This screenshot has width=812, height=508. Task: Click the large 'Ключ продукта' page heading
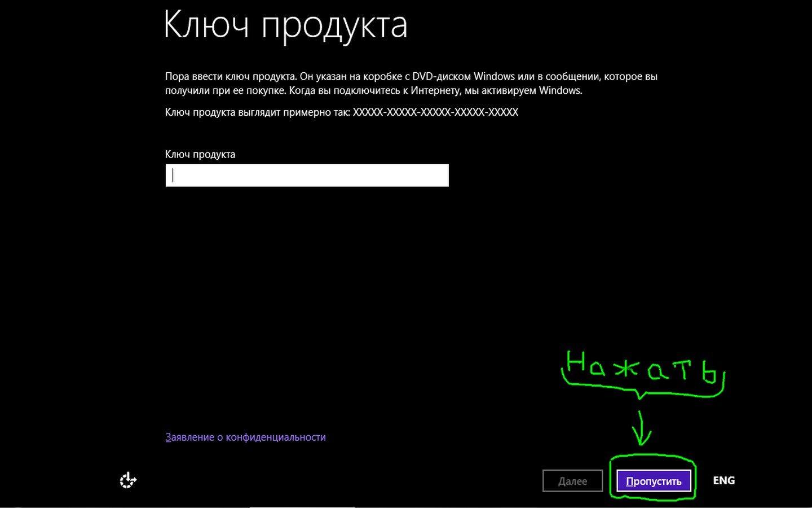[285, 25]
